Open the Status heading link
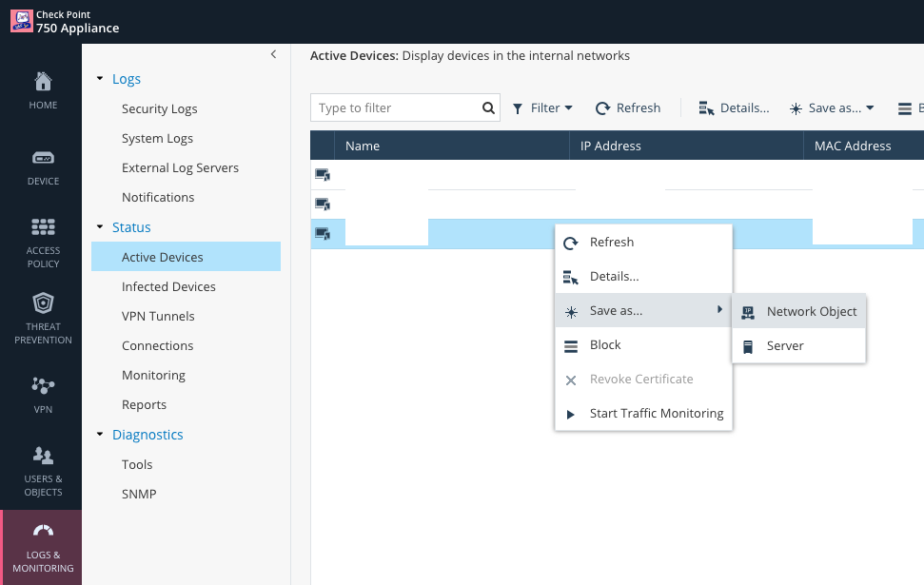Screen dimensions: 924x585 [x=131, y=226]
